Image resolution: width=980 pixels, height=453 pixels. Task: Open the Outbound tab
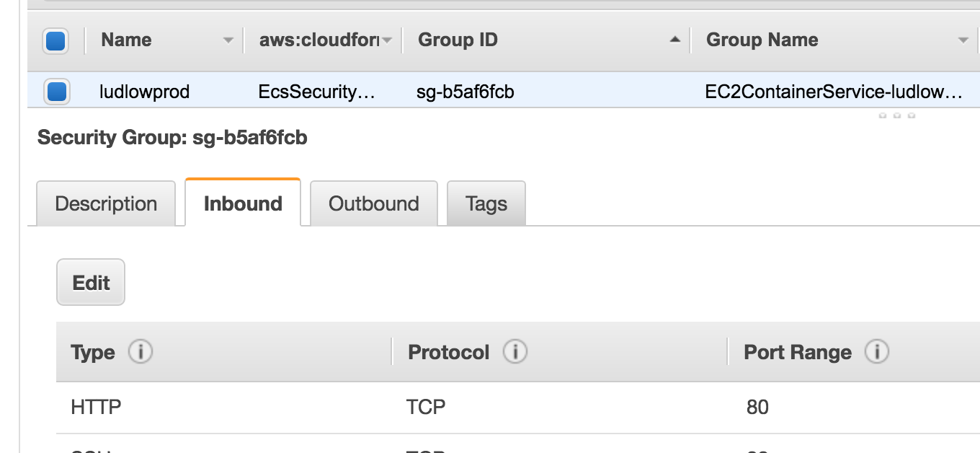373,203
